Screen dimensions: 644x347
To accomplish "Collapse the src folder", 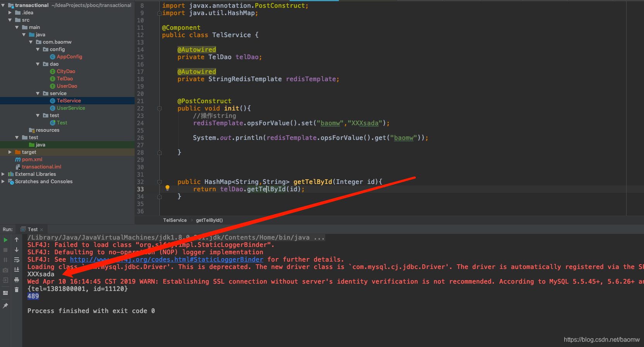I will (10, 20).
